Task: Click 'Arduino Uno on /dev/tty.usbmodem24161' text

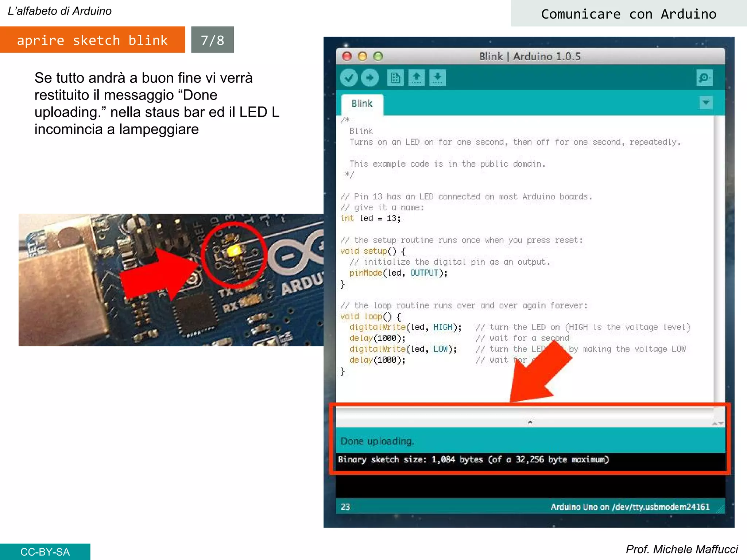Action: 630,507
